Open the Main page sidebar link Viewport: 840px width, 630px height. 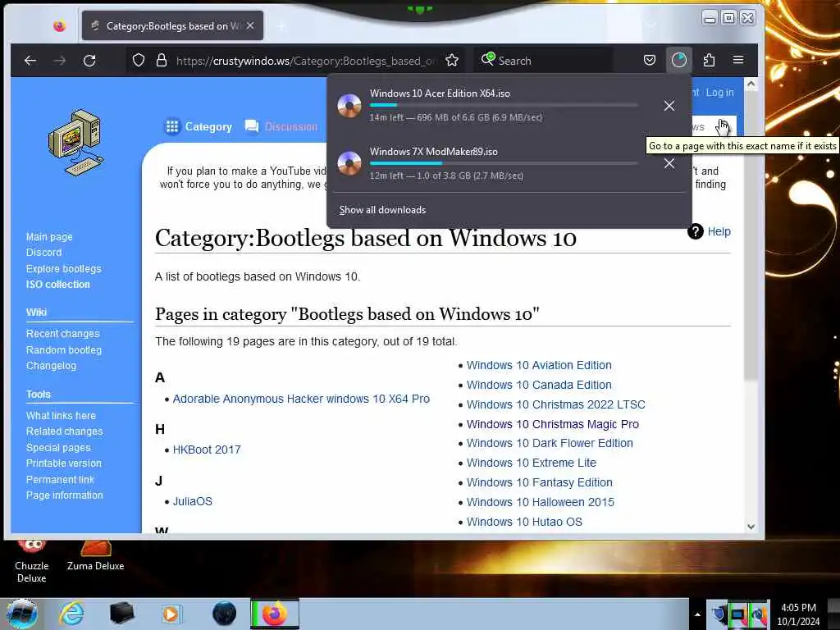pos(49,237)
